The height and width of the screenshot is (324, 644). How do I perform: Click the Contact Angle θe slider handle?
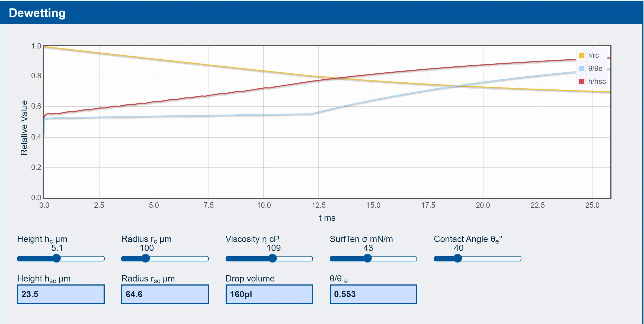(458, 258)
